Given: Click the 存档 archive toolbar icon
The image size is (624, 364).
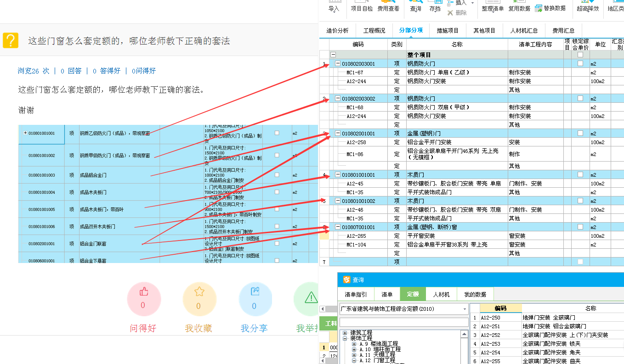Looking at the screenshot, I should 434,6.
